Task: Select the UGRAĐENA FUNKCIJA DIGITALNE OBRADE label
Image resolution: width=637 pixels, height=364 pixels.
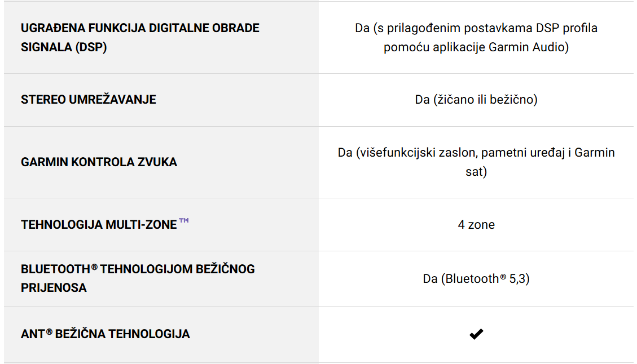Action: coord(140,28)
